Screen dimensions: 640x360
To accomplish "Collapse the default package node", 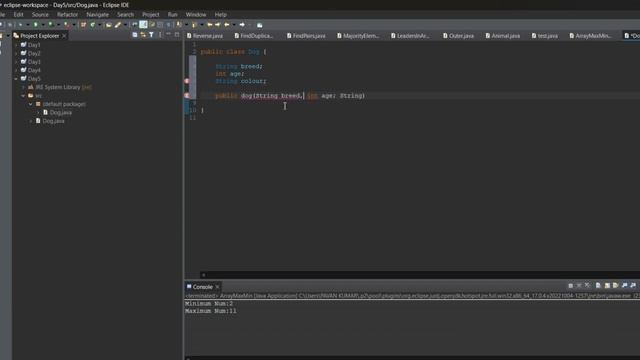I will pos(31,104).
